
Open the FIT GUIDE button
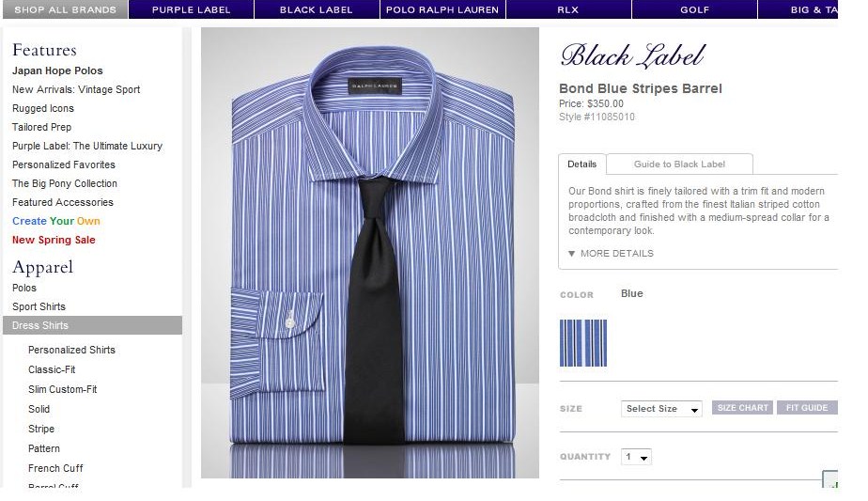pyautogui.click(x=807, y=408)
